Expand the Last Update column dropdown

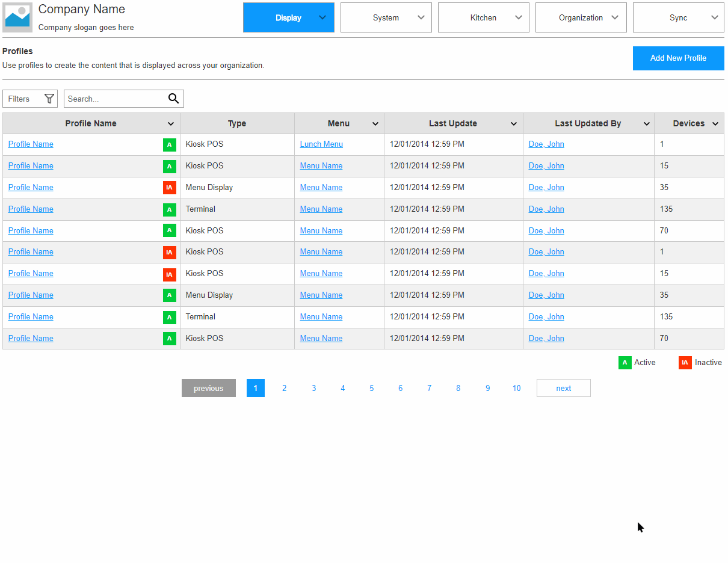[514, 124]
